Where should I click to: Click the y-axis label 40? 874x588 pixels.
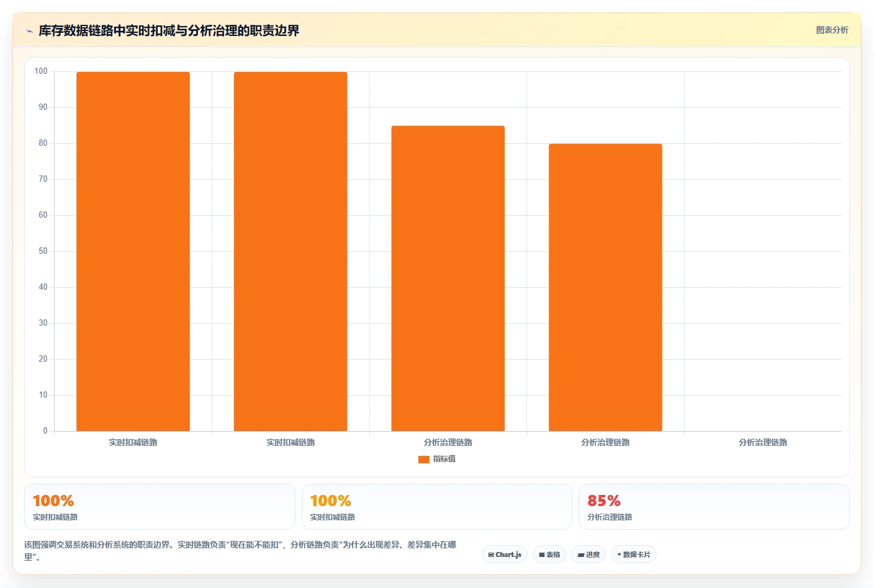click(x=43, y=287)
